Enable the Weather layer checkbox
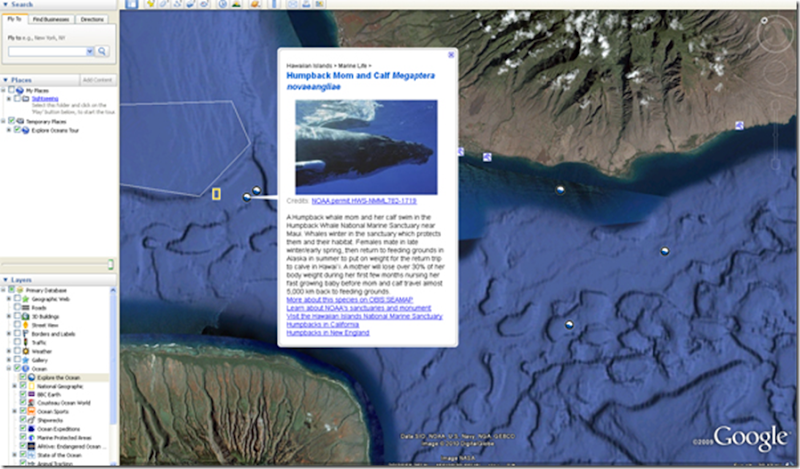800x469 pixels. [17, 351]
